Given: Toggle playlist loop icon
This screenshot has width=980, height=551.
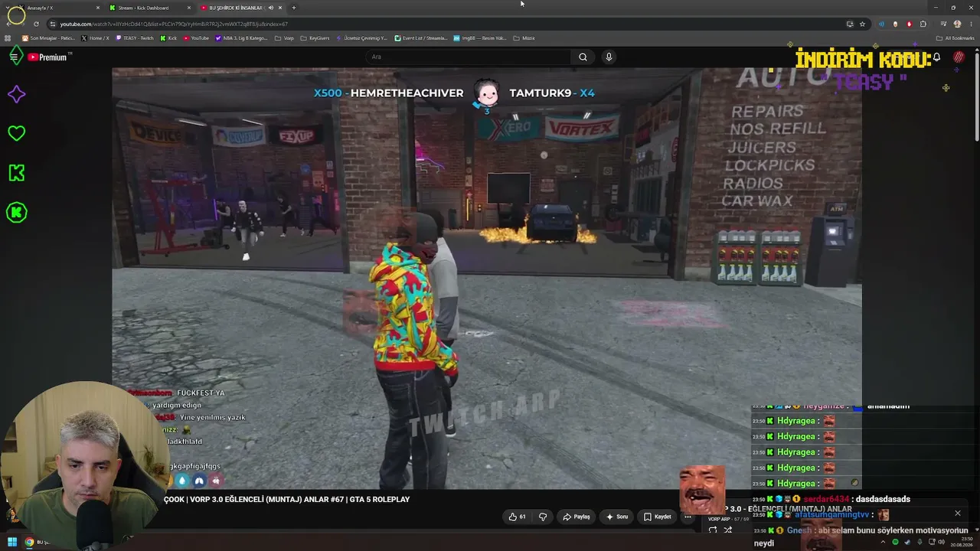Looking at the screenshot, I should [x=713, y=530].
